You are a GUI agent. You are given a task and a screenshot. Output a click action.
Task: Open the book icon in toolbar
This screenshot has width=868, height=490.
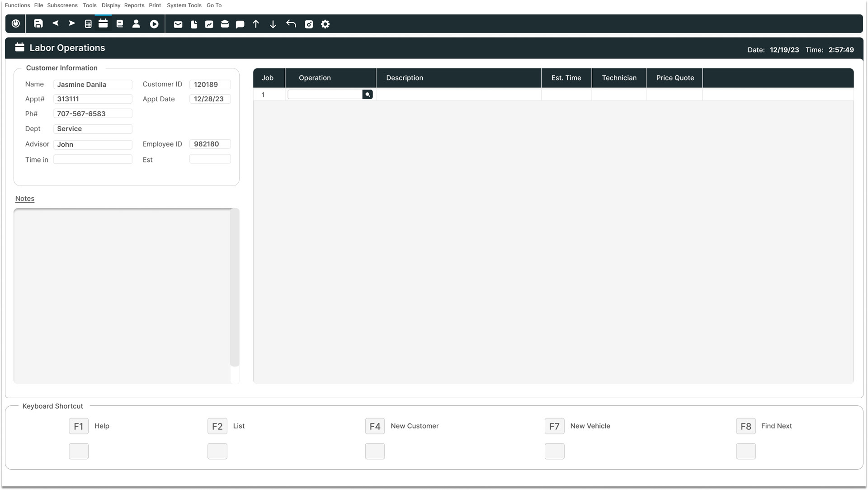[x=120, y=24]
